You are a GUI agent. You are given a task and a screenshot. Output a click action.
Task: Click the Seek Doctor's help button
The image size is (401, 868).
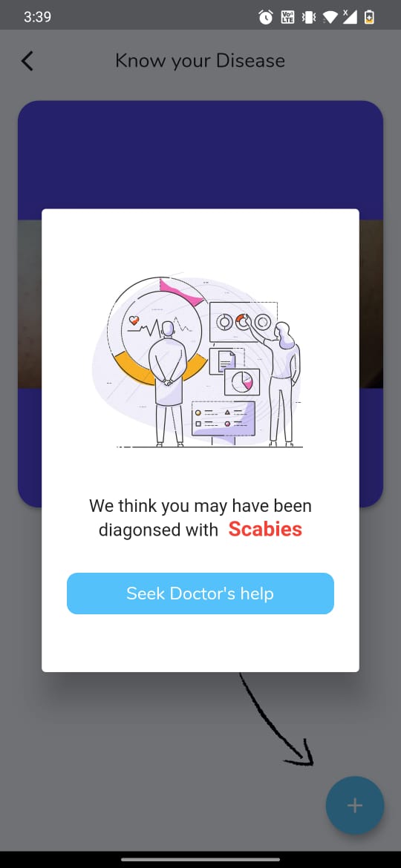pos(200,594)
